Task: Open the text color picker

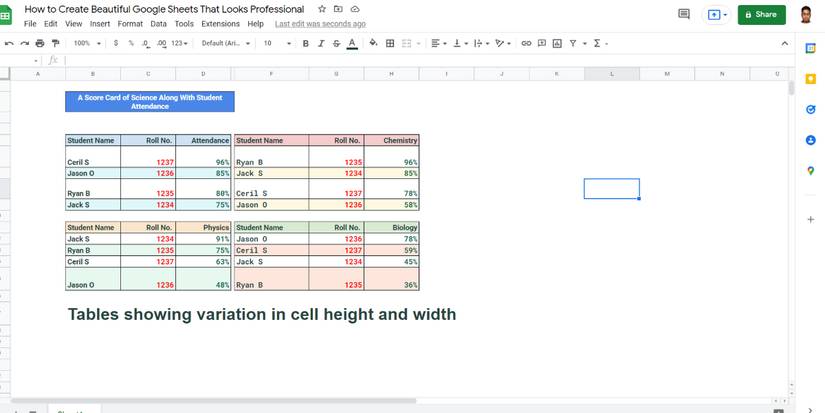Action: (x=352, y=43)
